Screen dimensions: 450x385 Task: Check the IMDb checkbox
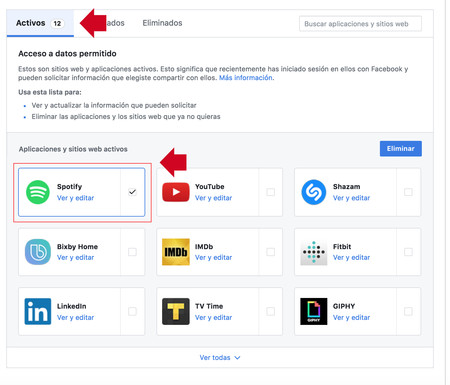pyautogui.click(x=271, y=252)
